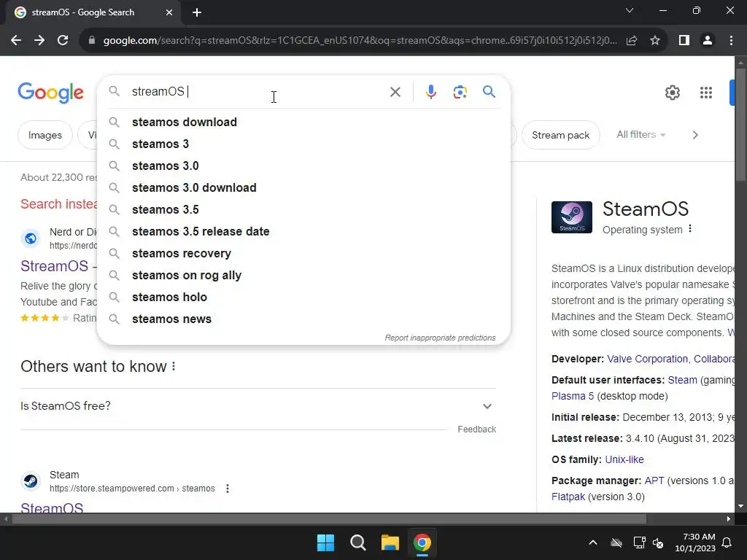View site information lock icon
747x560 pixels.
(92, 41)
